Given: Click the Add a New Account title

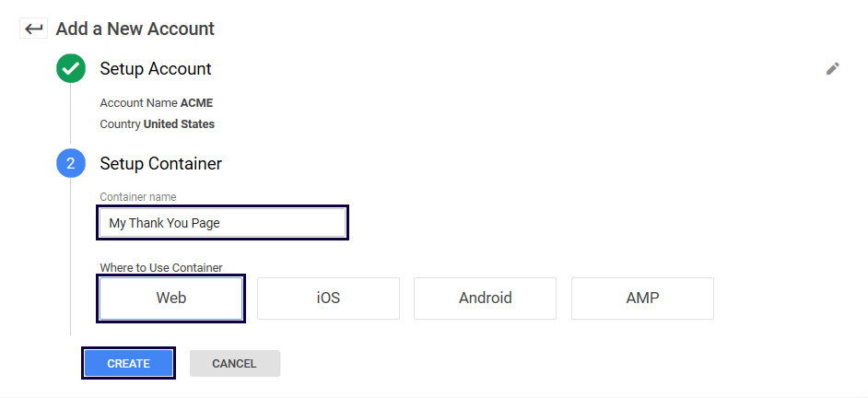Looking at the screenshot, I should pos(135,29).
